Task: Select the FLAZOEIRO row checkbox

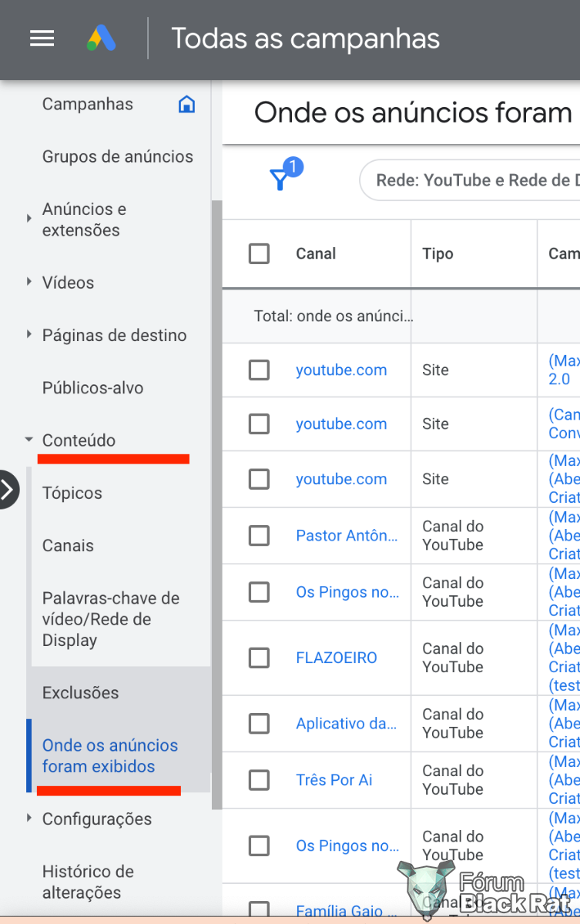Action: [259, 658]
